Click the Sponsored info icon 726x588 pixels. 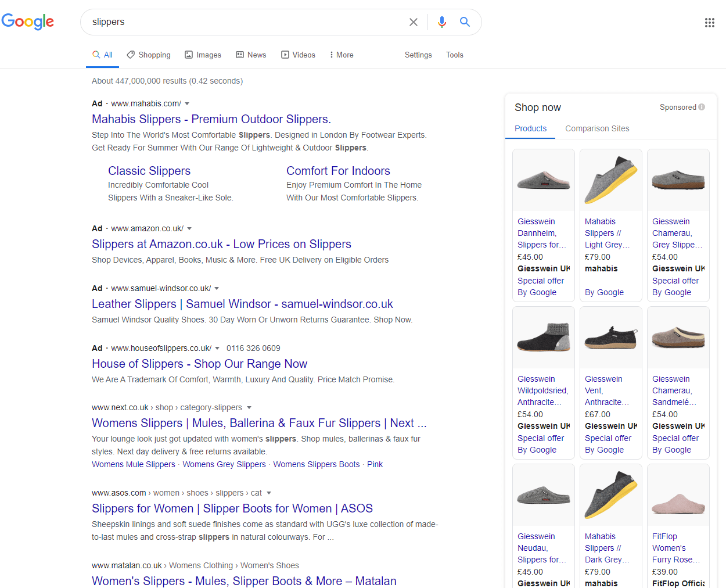[702, 107]
